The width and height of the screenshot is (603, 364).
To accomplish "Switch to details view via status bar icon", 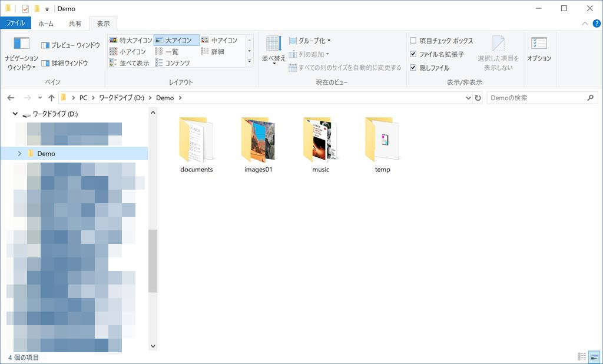I will pyautogui.click(x=582, y=357).
